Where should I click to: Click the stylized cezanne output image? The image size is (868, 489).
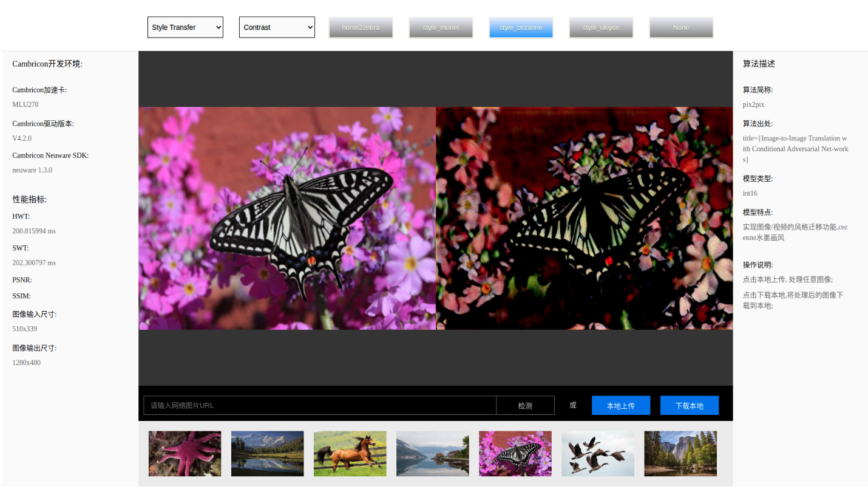pos(585,218)
